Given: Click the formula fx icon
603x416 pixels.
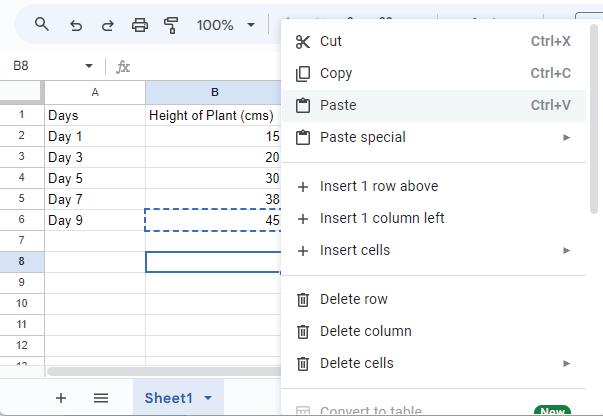Looking at the screenshot, I should (123, 66).
